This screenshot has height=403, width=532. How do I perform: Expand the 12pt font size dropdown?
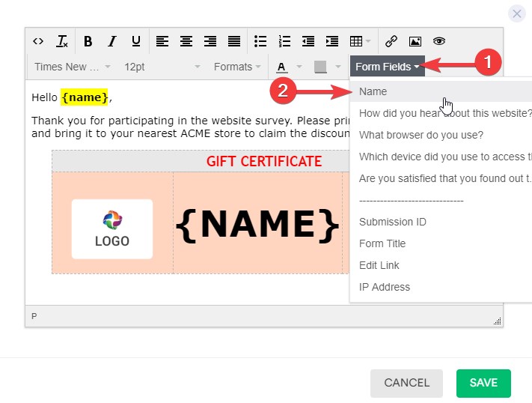tap(162, 67)
